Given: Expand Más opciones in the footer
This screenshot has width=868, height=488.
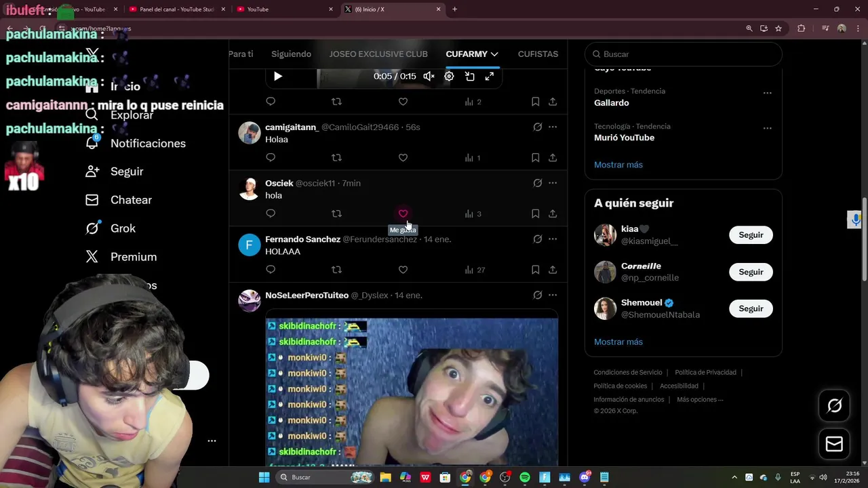Looking at the screenshot, I should pyautogui.click(x=700, y=400).
